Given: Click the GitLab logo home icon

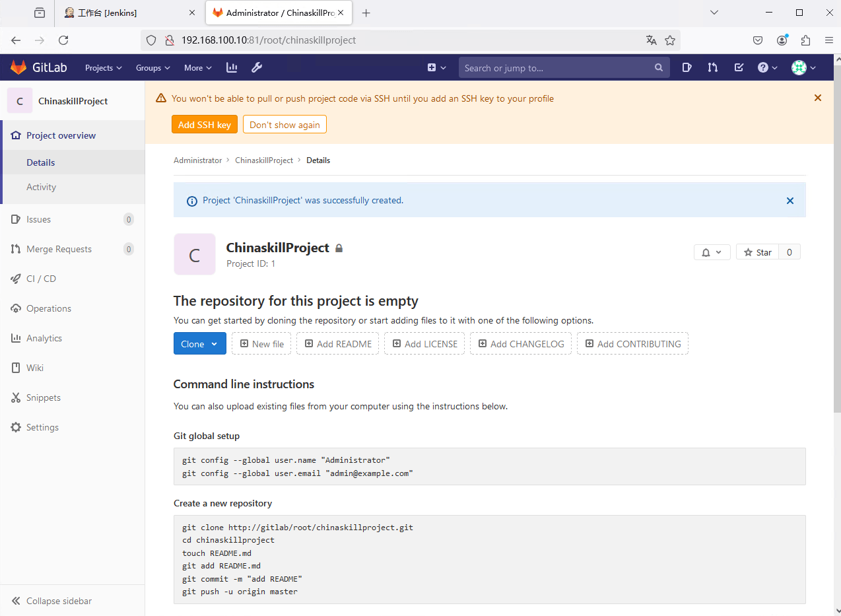Looking at the screenshot, I should [x=18, y=67].
